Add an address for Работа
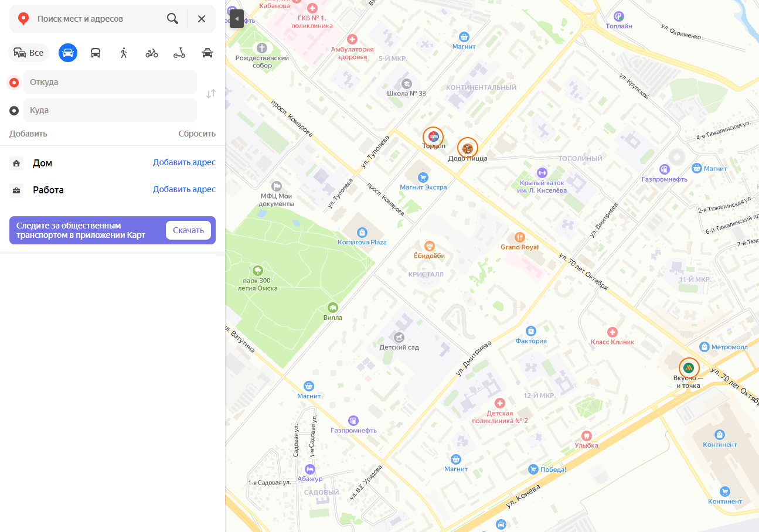 tap(184, 189)
